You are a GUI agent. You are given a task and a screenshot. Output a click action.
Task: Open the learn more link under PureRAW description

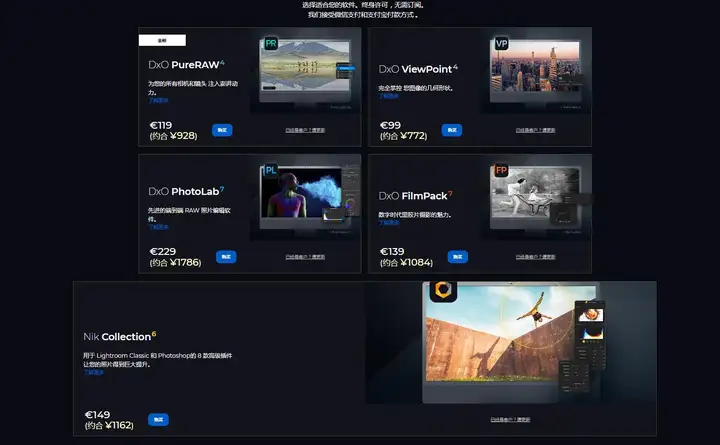pos(158,101)
